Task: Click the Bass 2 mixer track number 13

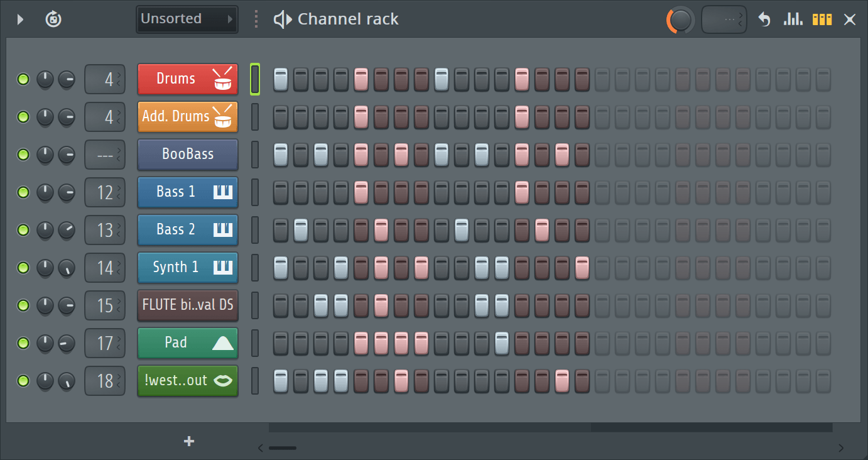Action: [x=105, y=231]
